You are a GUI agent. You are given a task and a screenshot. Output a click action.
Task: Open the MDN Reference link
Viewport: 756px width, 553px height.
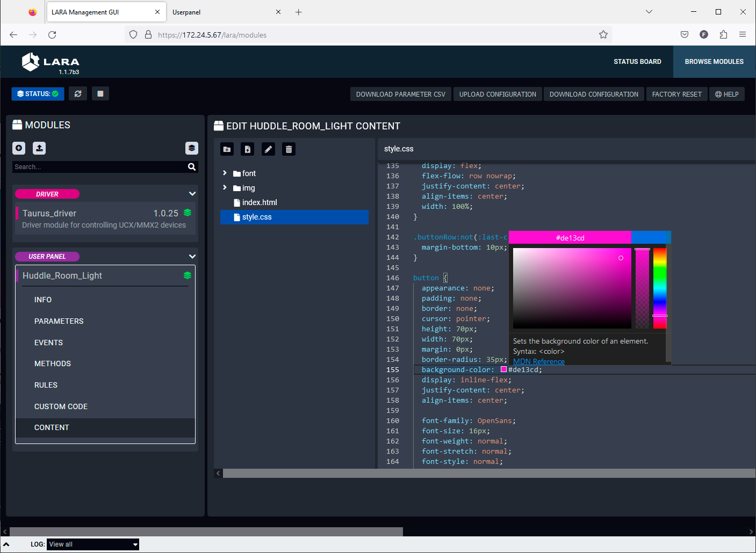[538, 361]
